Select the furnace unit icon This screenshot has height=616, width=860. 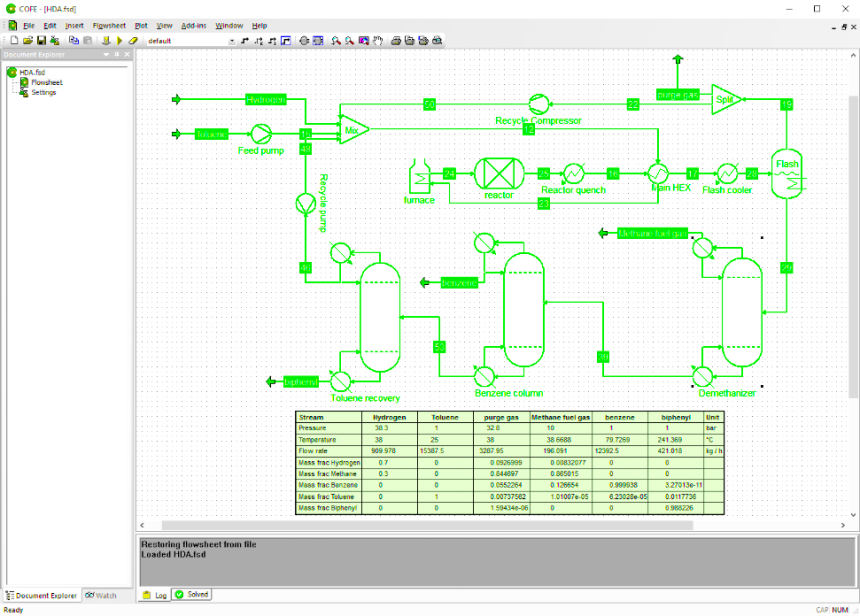[420, 176]
